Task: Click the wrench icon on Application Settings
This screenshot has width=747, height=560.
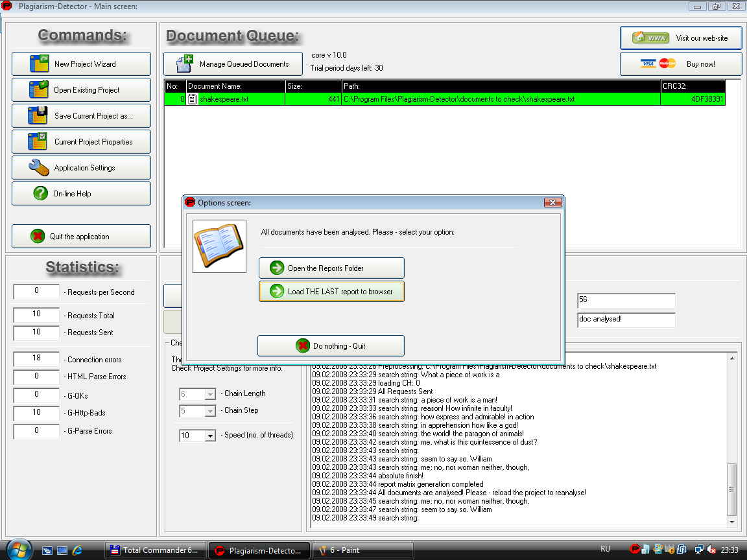Action: 39,168
